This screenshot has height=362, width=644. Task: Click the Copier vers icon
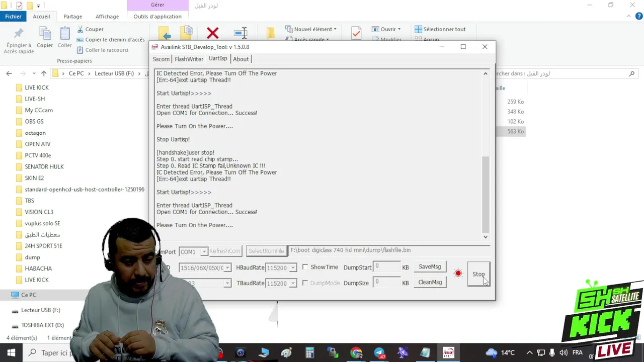point(187,33)
